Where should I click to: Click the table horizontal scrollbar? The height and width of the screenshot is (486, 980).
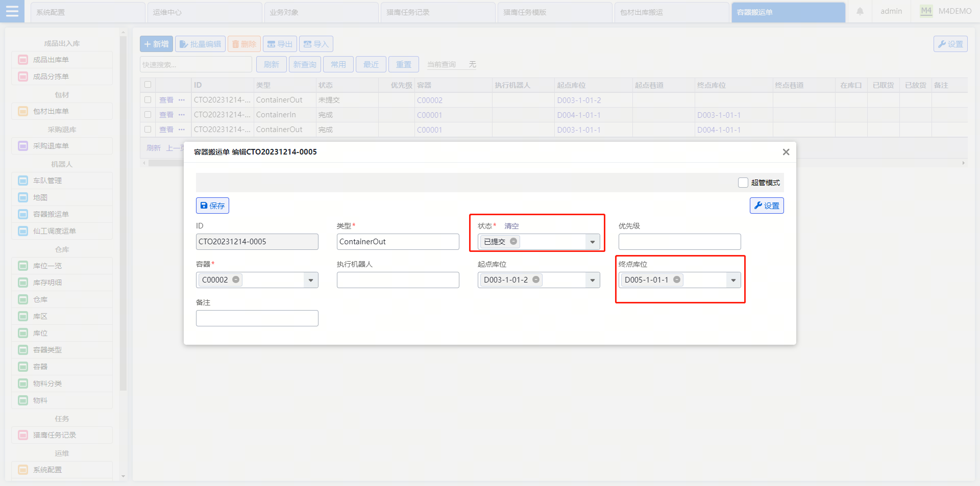166,163
